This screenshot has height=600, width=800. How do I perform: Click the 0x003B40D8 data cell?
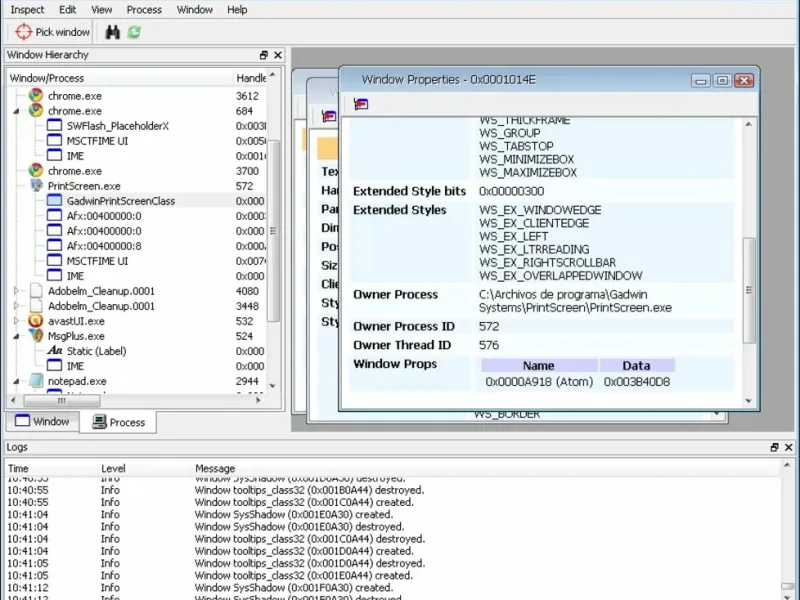637,382
